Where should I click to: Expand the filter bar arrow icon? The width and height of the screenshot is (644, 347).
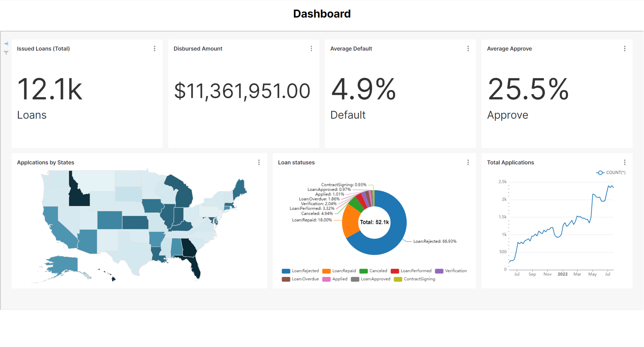[x=6, y=44]
